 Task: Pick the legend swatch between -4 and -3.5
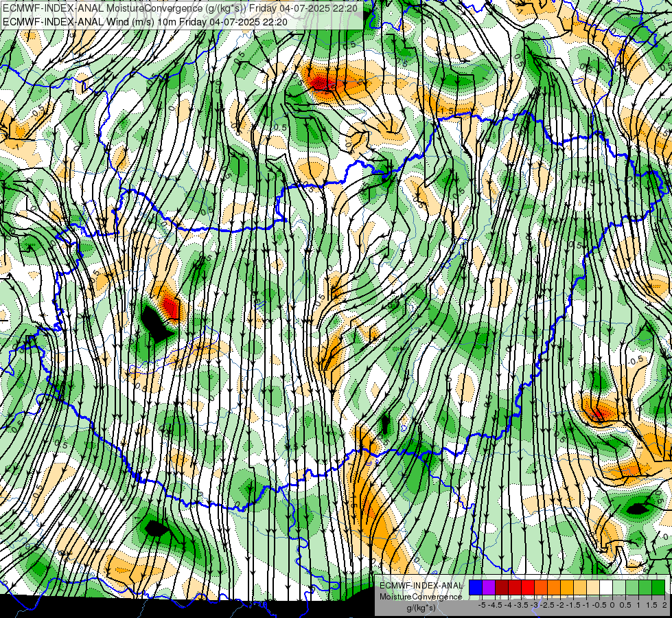click(x=515, y=588)
